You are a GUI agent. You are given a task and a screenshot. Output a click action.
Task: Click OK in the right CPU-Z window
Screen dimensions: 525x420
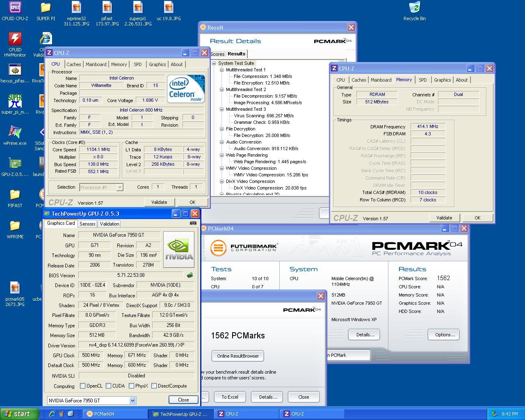pyautogui.click(x=477, y=218)
